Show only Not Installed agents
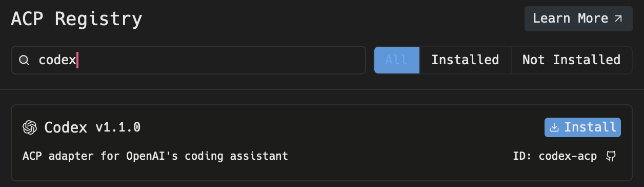 pos(571,60)
